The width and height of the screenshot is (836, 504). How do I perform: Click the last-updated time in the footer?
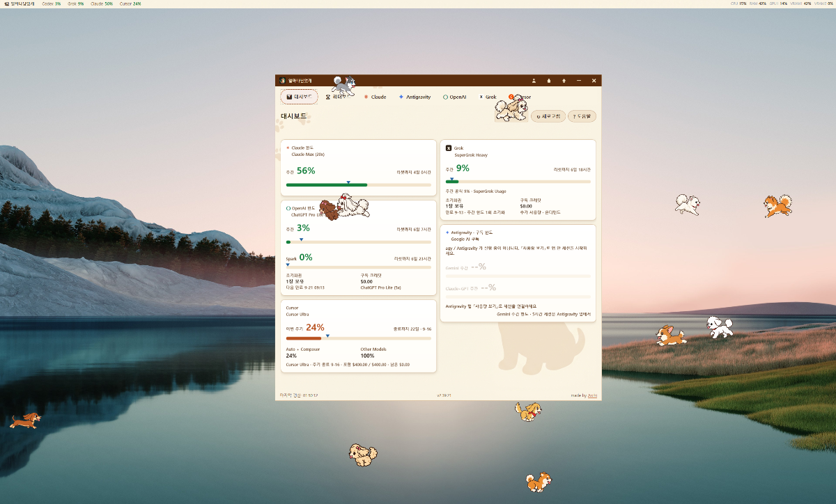coord(298,395)
